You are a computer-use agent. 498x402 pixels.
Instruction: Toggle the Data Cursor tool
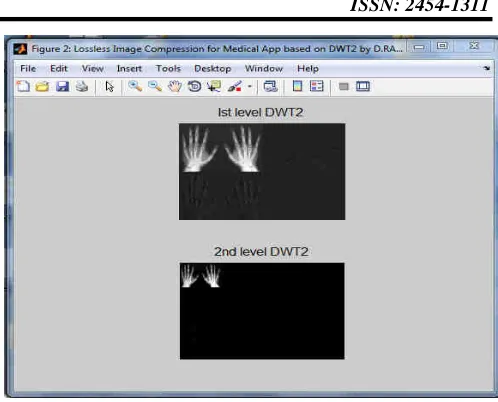coord(214,87)
